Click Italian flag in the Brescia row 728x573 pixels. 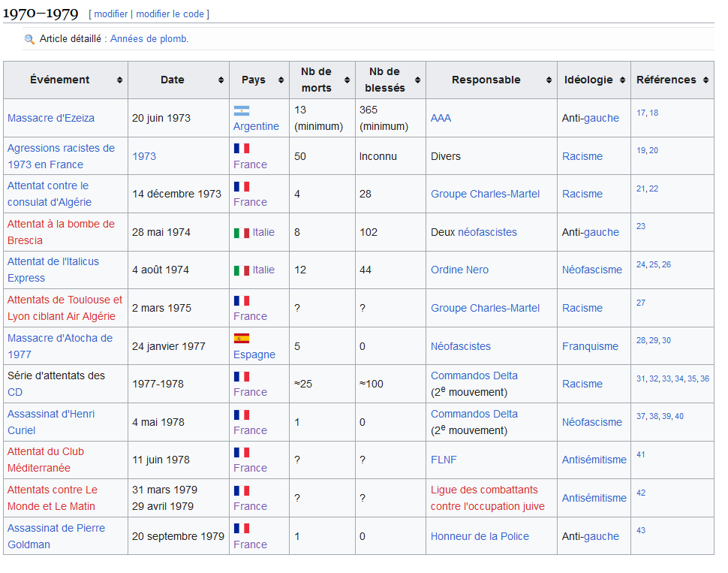[x=241, y=233]
